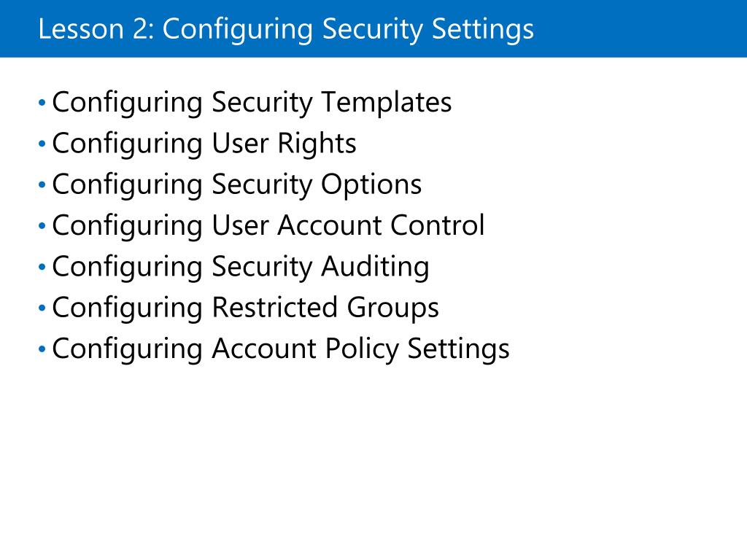The image size is (747, 560).
Task: Click the bullet dot before User Account Control
Action: point(42,225)
